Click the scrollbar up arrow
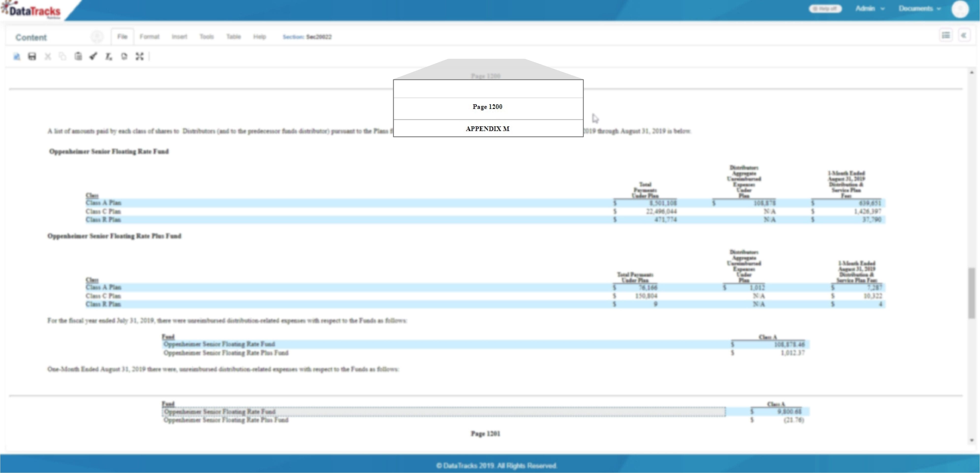Image resolution: width=980 pixels, height=473 pixels. [971, 72]
